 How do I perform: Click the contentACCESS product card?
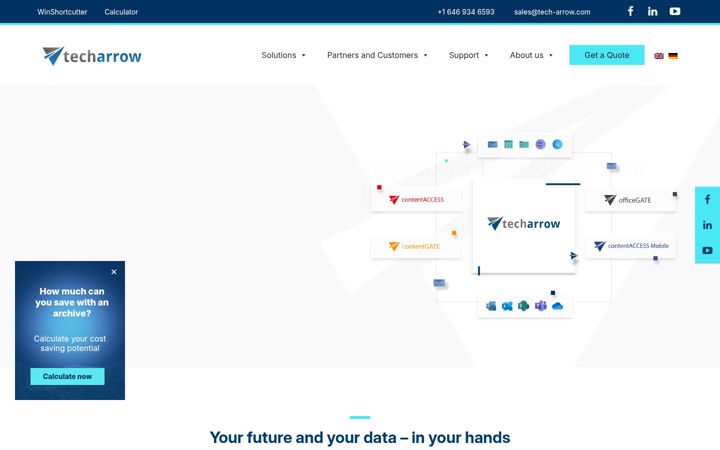[416, 200]
